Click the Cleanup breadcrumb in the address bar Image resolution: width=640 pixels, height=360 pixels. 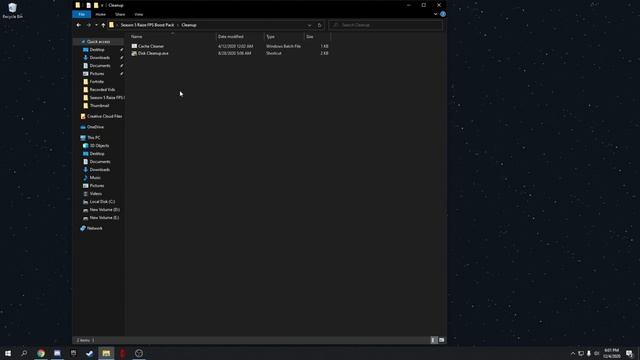point(189,25)
